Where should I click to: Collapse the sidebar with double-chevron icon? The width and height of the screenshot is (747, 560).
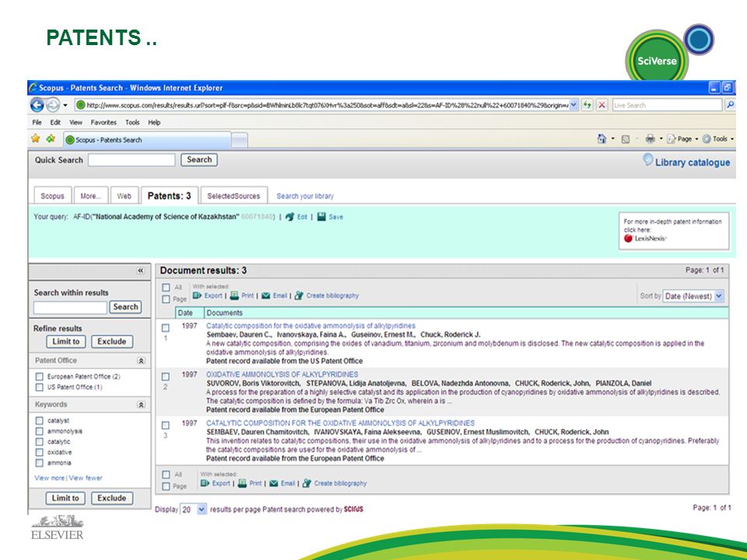141,271
